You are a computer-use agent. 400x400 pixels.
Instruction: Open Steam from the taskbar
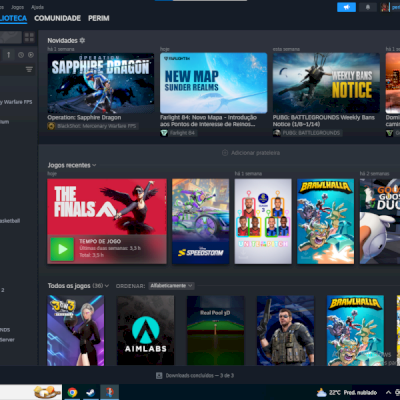point(91,392)
